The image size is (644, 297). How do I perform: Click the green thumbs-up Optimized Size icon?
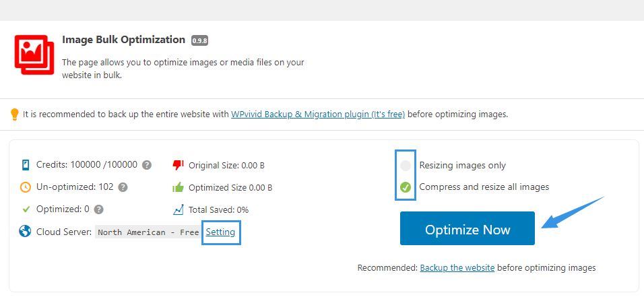pyautogui.click(x=178, y=187)
